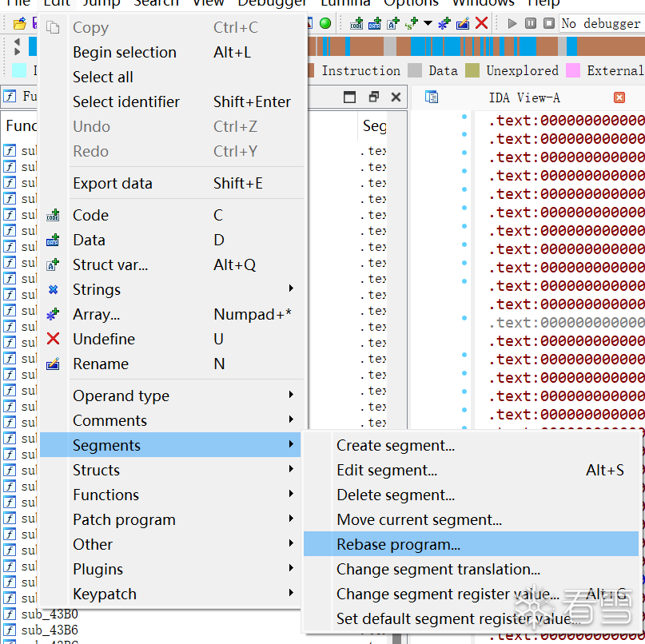The height and width of the screenshot is (644, 645).
Task: Terminate the process with the debugger stop button
Action: coord(549,23)
